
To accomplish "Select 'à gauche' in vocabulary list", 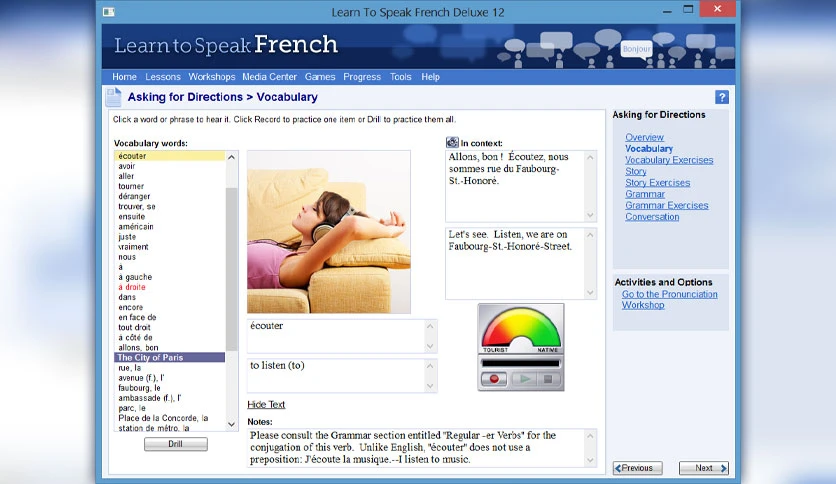I will pyautogui.click(x=170, y=277).
